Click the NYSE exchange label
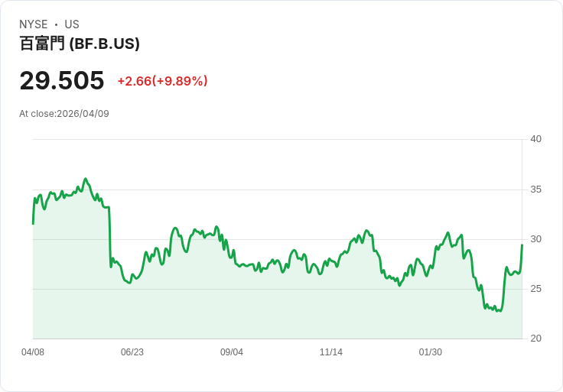The width and height of the screenshot is (563, 392). pos(34,24)
